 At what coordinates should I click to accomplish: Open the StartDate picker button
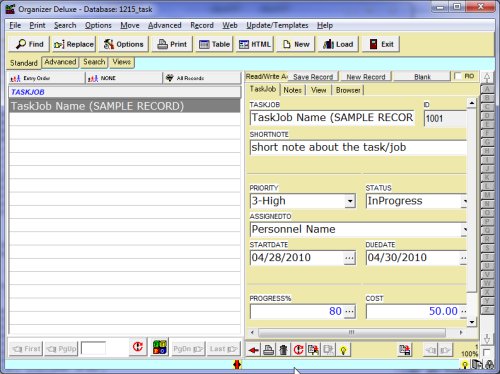(x=349, y=258)
